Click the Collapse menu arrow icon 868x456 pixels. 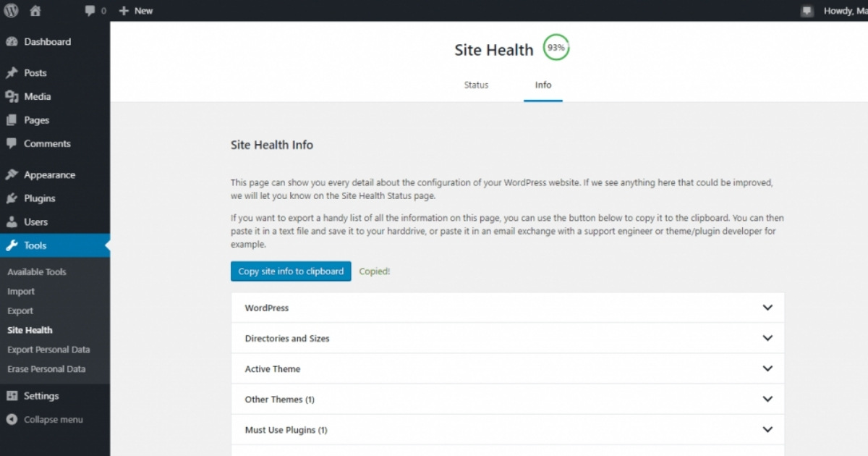pyautogui.click(x=12, y=419)
